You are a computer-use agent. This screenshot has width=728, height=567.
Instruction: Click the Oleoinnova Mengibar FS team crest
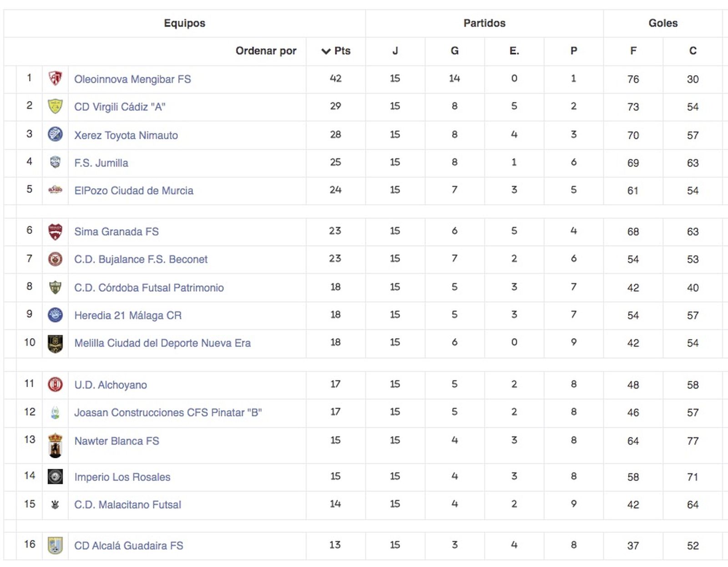point(55,79)
